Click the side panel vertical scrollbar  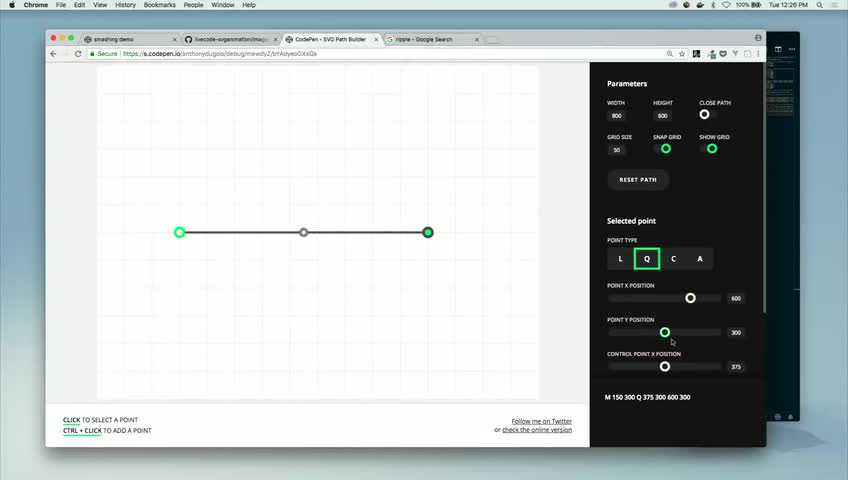pyautogui.click(x=764, y=189)
